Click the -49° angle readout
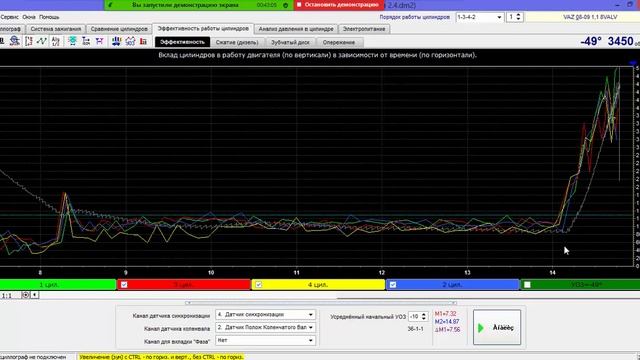640x360 pixels. pos(591,41)
